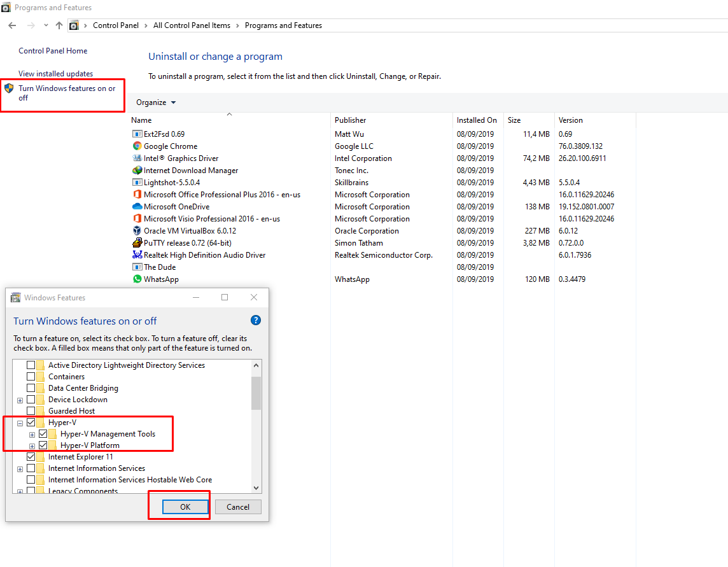Click the Internet Download Manager icon
The image size is (728, 567).
pyautogui.click(x=137, y=170)
